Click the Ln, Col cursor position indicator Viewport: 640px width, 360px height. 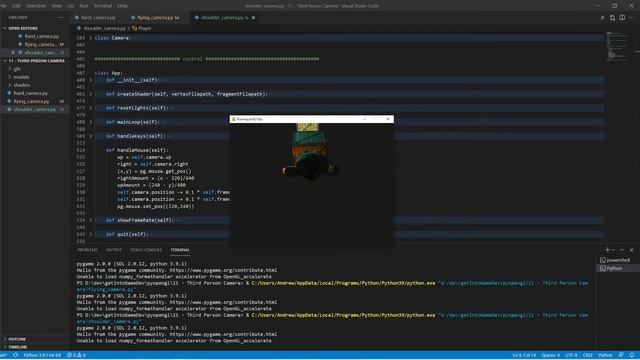pos(524,355)
